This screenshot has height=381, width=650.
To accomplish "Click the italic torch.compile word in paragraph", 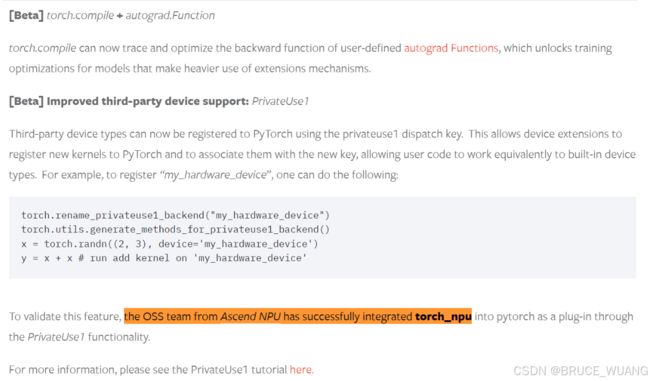I will click(42, 48).
